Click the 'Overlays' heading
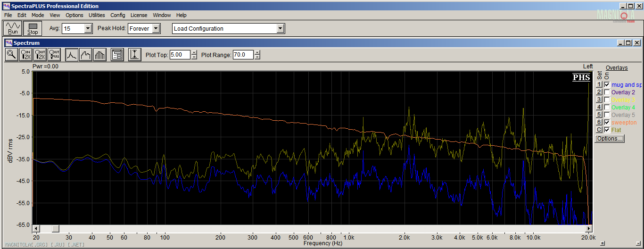This screenshot has height=249, width=644. coord(617,68)
